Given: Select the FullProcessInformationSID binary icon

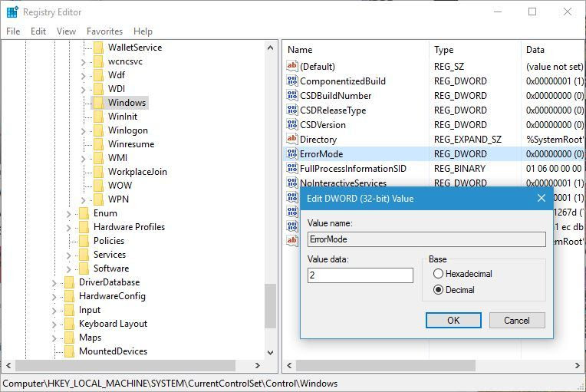Looking at the screenshot, I should tap(292, 168).
